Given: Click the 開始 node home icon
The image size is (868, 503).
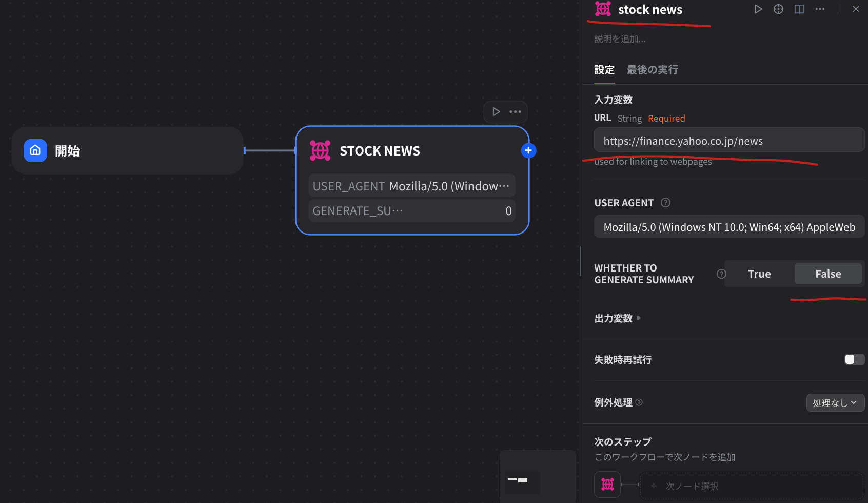Looking at the screenshot, I should pyautogui.click(x=35, y=150).
